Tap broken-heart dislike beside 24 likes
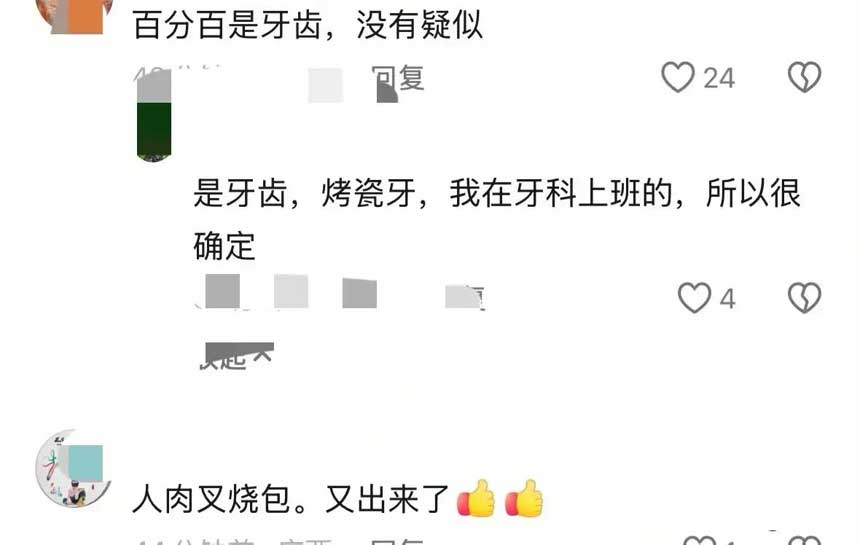The width and height of the screenshot is (860, 545). (x=805, y=77)
